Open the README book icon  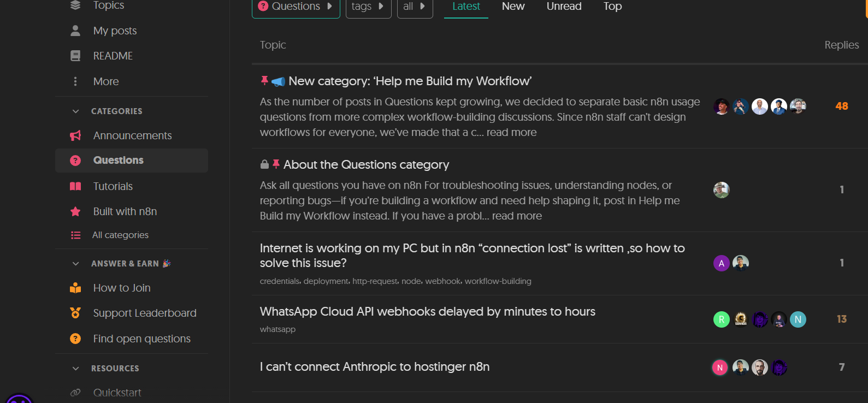[x=75, y=56]
